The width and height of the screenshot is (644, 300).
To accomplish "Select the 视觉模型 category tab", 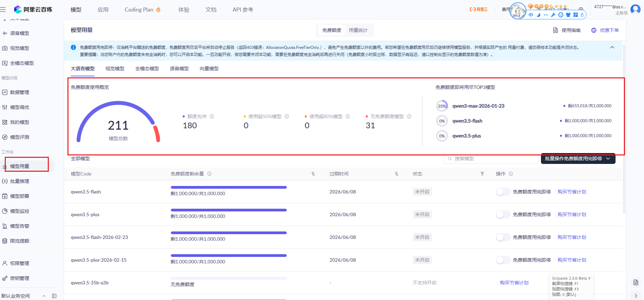I will tap(115, 69).
